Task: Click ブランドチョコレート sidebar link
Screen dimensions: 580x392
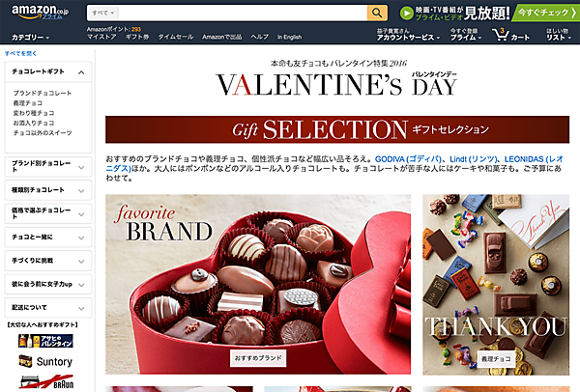Action: (x=43, y=93)
